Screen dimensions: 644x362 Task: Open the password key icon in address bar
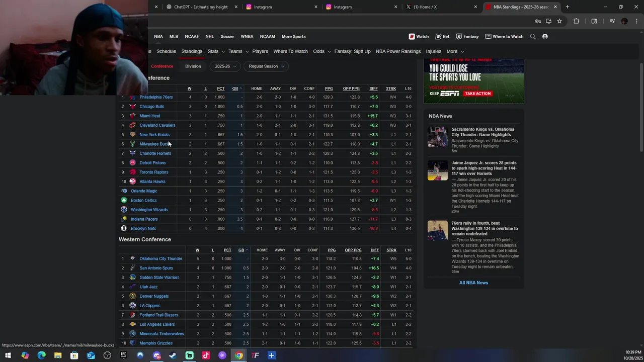click(x=538, y=21)
